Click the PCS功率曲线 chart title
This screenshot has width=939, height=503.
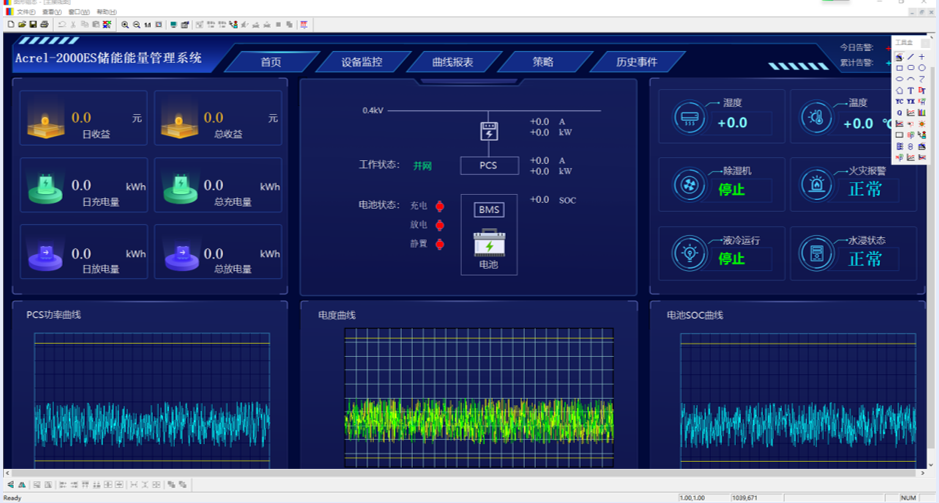(53, 315)
